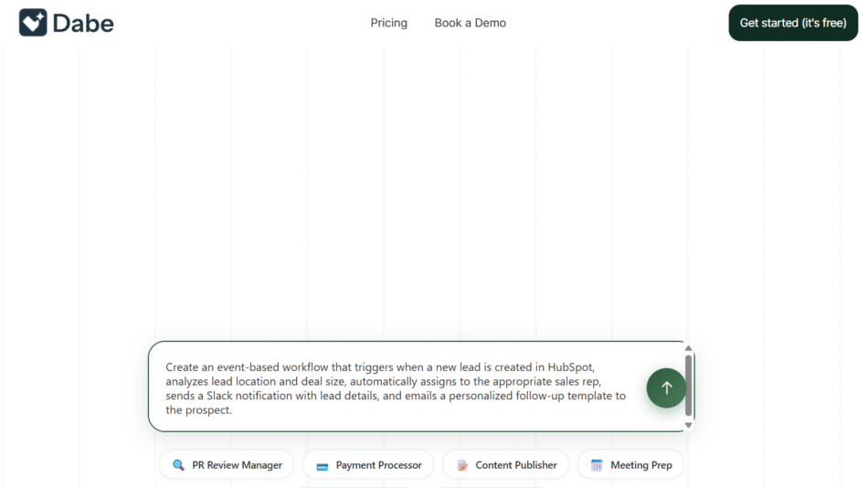Screen dimensions: 868x488
Task: Place cursor after "the prospect." in prompt
Action: (234, 411)
